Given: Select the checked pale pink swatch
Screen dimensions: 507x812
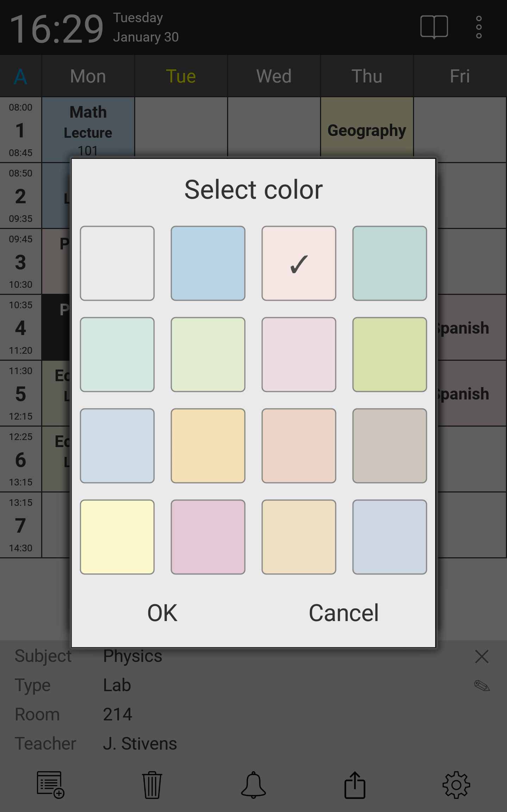Looking at the screenshot, I should pos(299,264).
